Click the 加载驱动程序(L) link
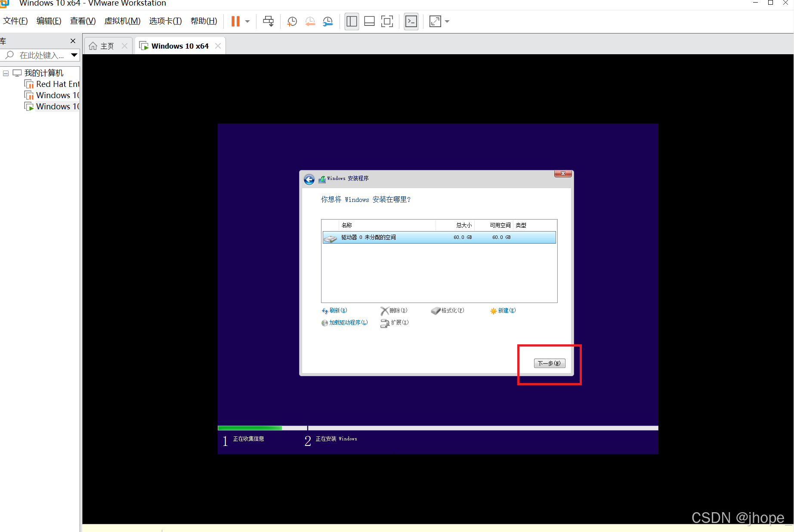 [345, 322]
